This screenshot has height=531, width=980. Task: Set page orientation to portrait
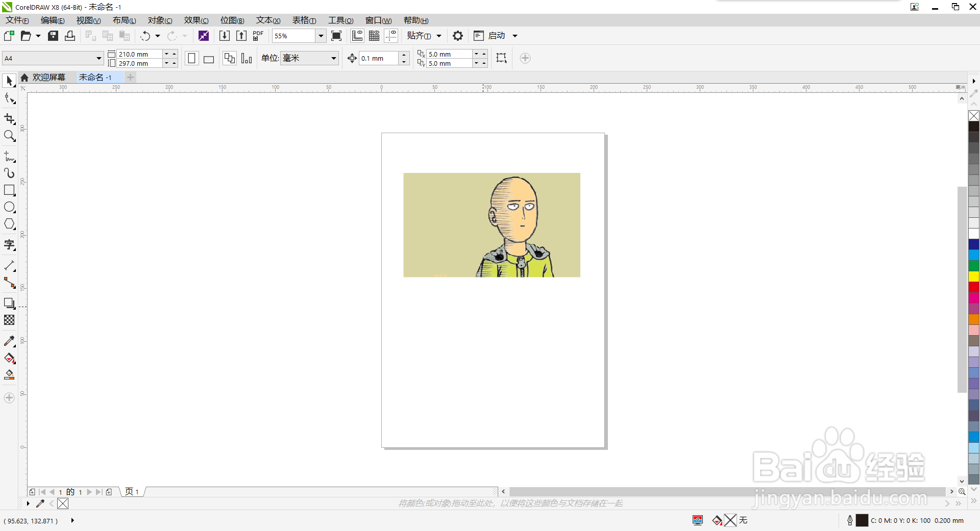tap(191, 58)
